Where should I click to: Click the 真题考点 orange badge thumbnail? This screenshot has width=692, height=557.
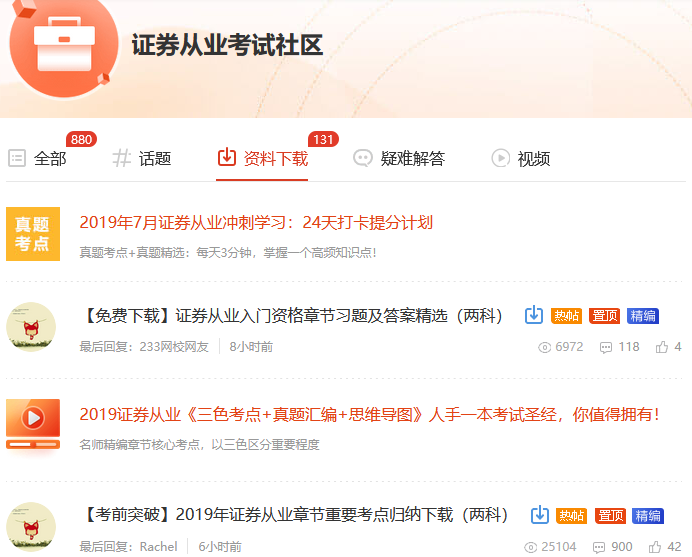tap(33, 234)
